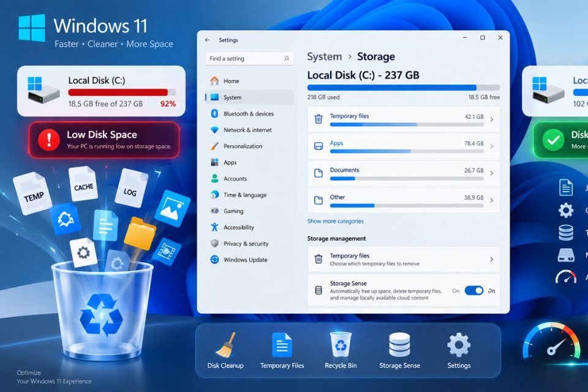Click the Accessibility figure icon
This screenshot has height=392, width=588.
[214, 227]
